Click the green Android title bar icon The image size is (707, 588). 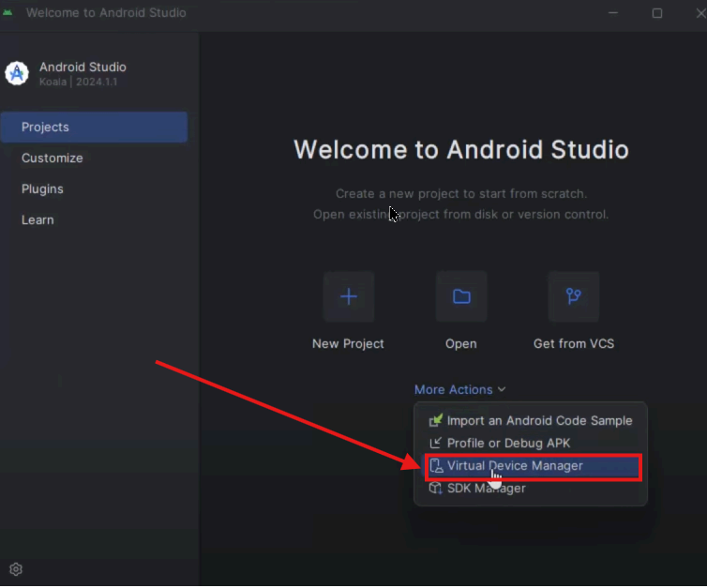click(x=8, y=12)
